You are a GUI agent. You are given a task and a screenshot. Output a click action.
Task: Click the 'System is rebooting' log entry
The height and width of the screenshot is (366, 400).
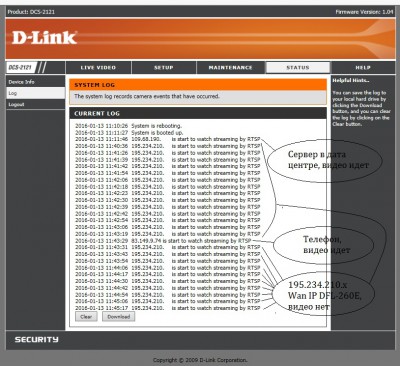tap(128, 126)
